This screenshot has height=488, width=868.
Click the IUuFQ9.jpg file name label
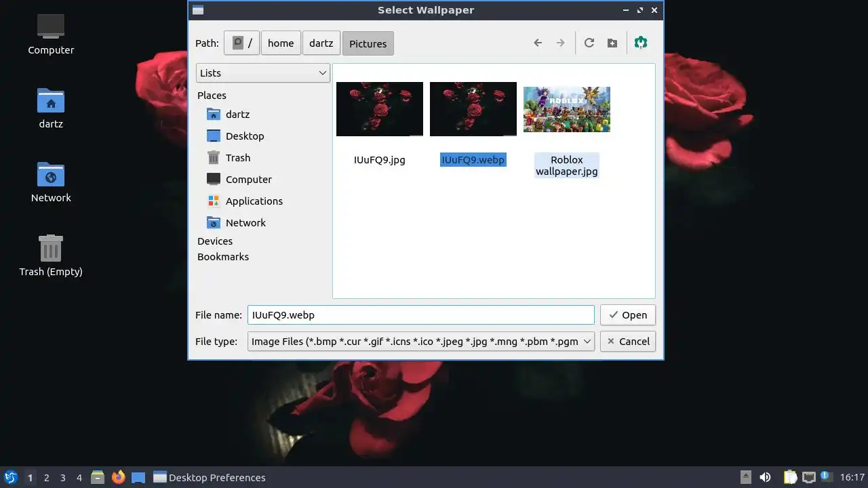[380, 160]
